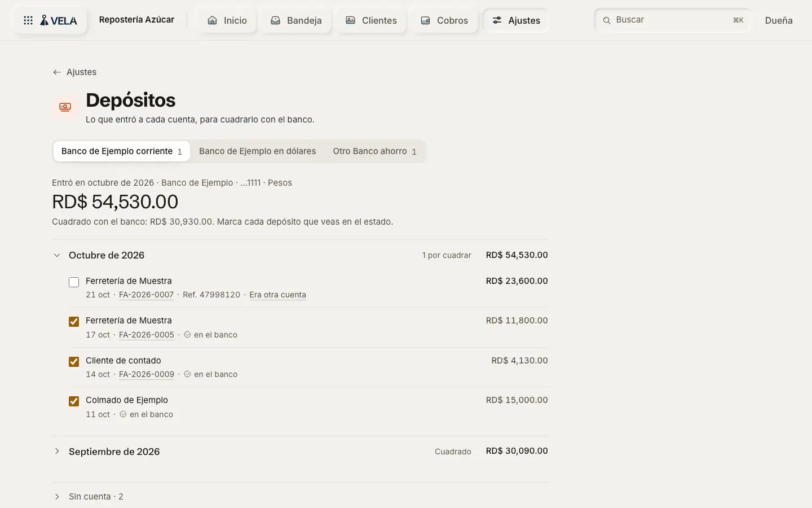Click the bank check icon for FA-2026-0005
The height and width of the screenshot is (508, 812).
187,335
